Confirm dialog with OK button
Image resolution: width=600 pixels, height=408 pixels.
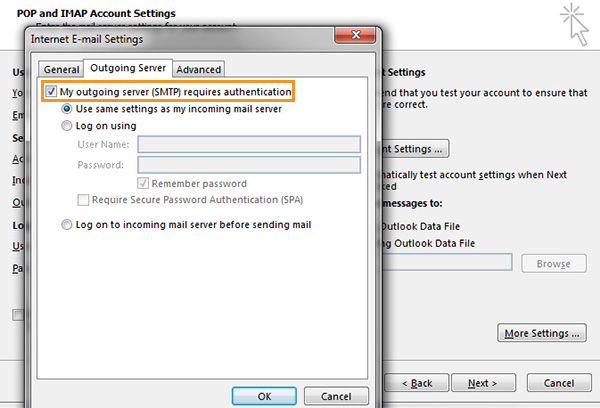(x=264, y=396)
